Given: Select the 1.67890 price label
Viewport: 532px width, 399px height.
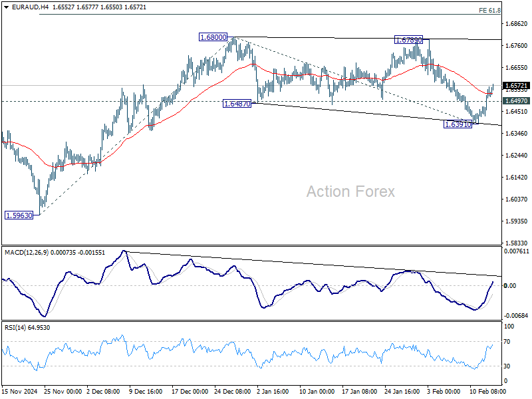Looking at the screenshot, I should (409, 40).
